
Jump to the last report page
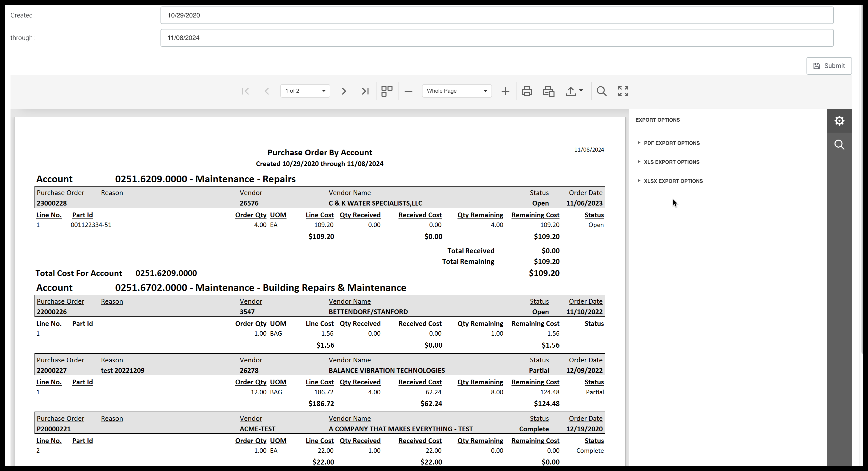365,91
